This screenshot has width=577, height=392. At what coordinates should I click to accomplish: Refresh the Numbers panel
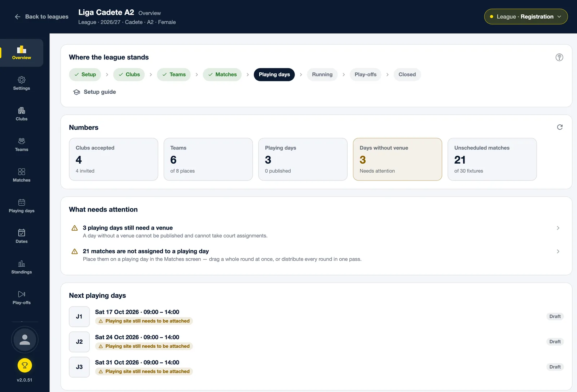560,127
